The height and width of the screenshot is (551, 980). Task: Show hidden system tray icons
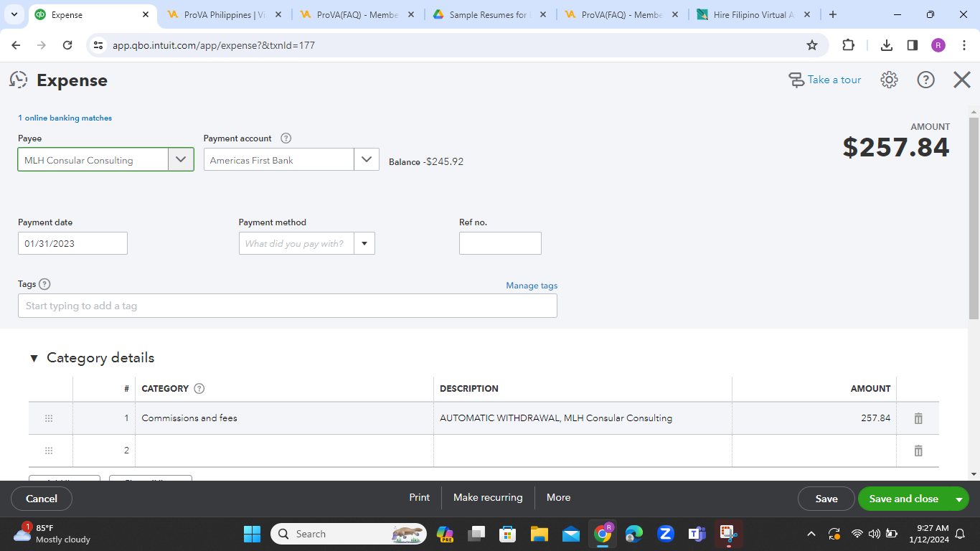click(x=811, y=534)
